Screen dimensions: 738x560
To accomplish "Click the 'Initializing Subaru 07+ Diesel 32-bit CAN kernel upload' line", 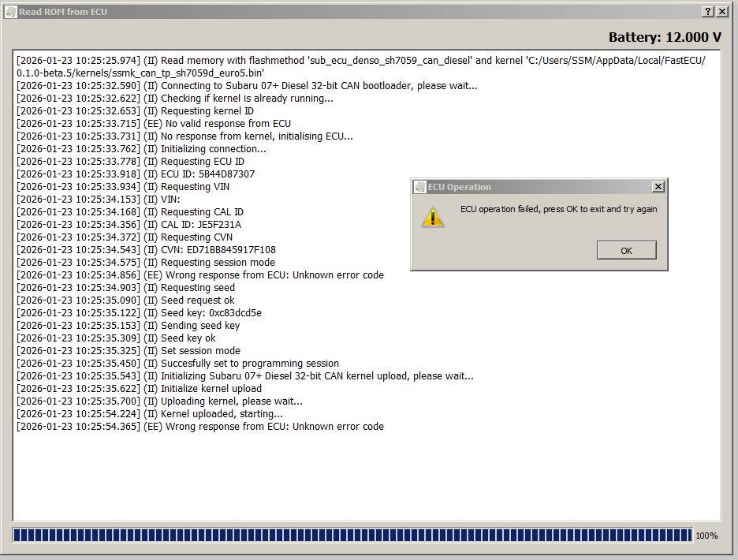I will (x=245, y=376).
